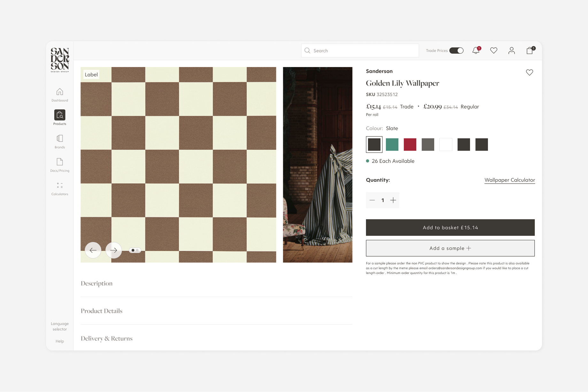Open Calculators from the sidebar

60,188
